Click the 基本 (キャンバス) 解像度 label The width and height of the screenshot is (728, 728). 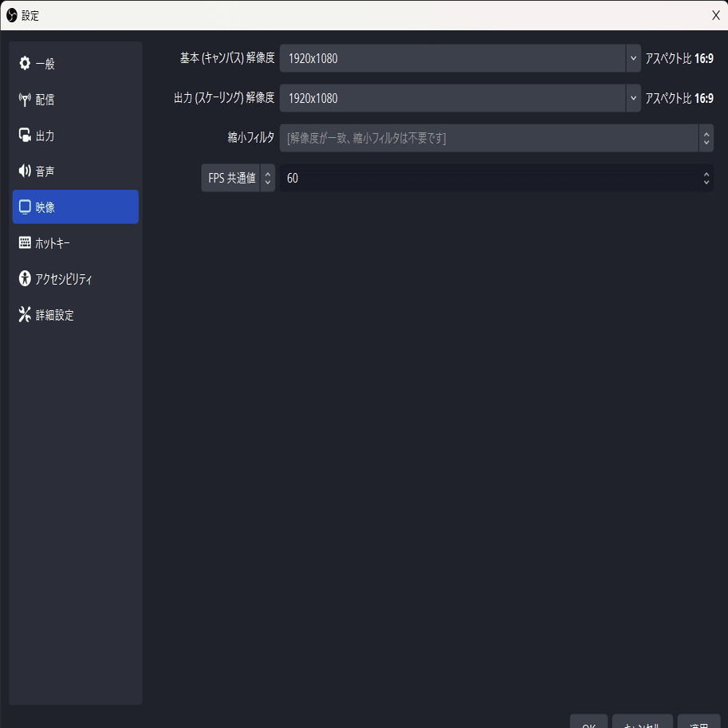pos(227,58)
